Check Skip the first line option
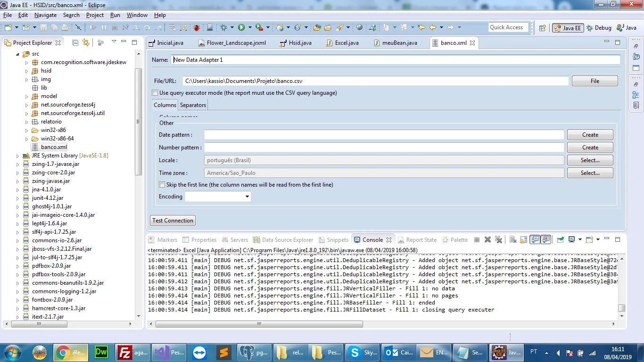The image size is (644, 362). click(162, 185)
